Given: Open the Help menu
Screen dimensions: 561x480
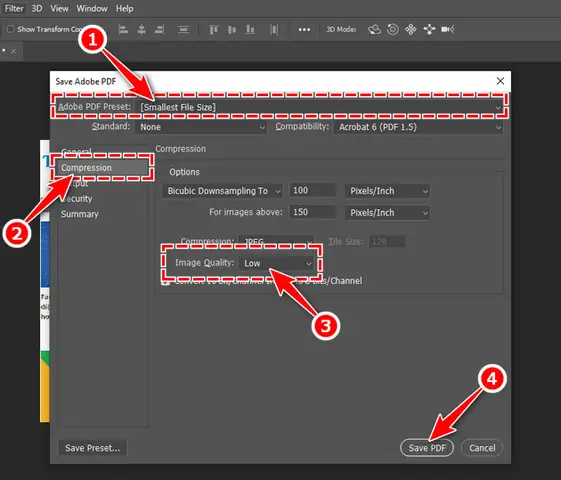Looking at the screenshot, I should [x=125, y=8].
